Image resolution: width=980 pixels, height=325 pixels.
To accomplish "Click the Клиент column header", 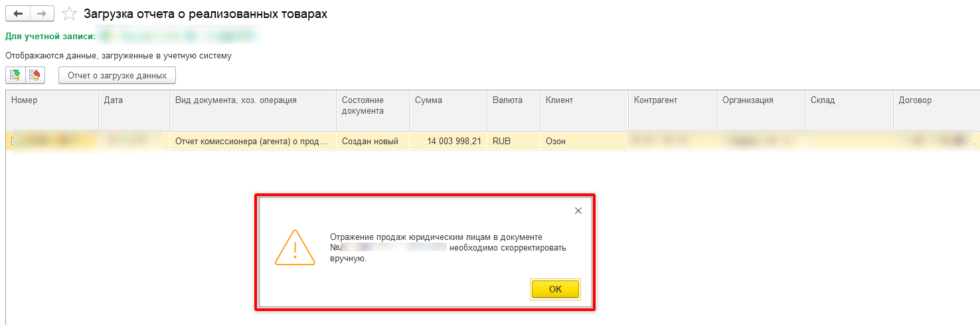I will [x=584, y=110].
